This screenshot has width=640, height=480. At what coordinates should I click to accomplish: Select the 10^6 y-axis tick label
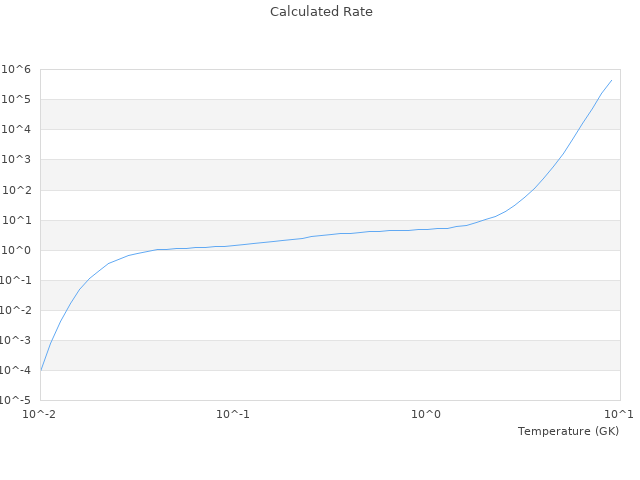[17, 69]
